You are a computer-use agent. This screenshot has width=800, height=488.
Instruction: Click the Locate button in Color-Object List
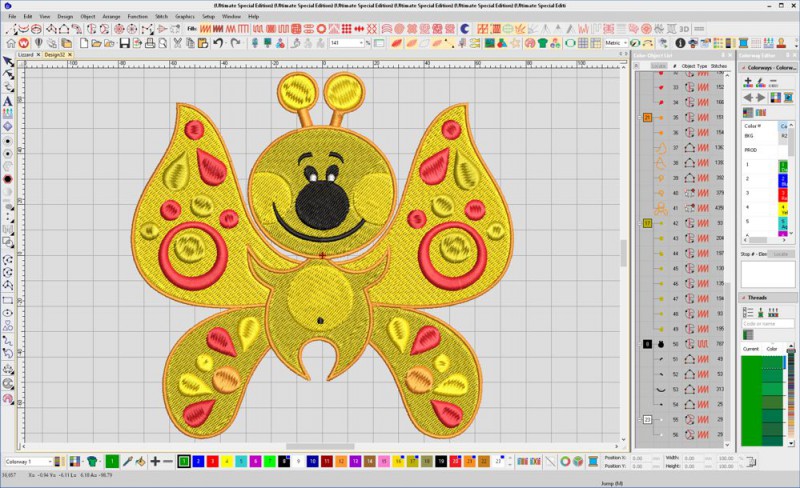click(x=659, y=66)
